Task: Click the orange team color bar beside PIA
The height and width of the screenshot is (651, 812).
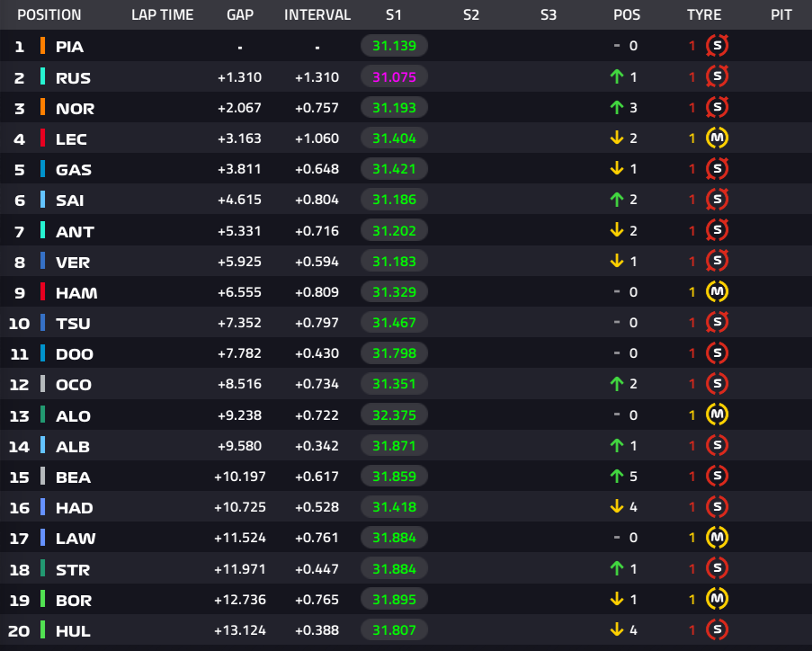Action: pos(42,46)
